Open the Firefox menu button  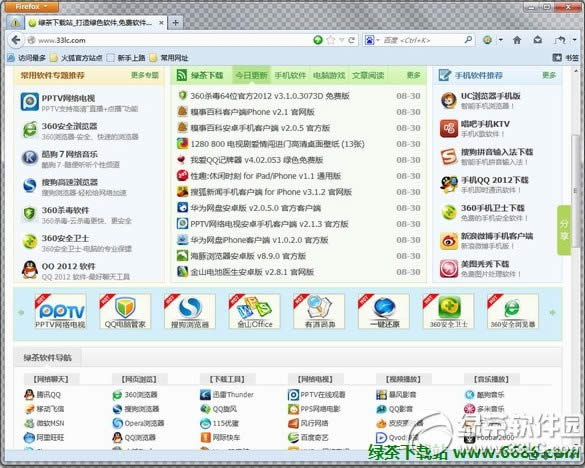(31, 6)
